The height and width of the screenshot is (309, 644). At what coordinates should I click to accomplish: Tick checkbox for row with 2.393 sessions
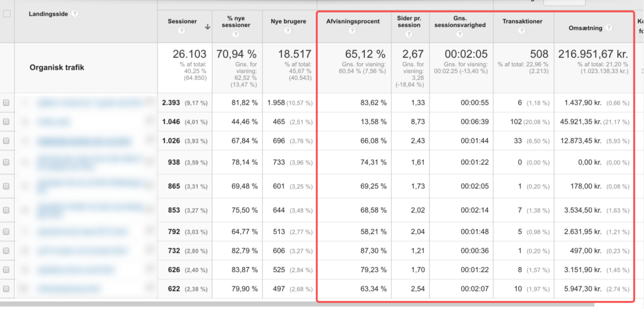click(6, 103)
